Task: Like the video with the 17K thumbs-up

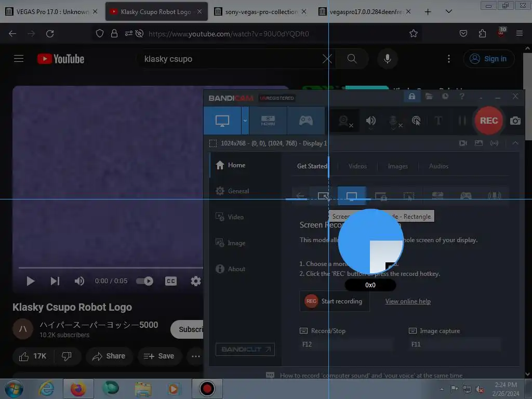Action: [x=33, y=356]
